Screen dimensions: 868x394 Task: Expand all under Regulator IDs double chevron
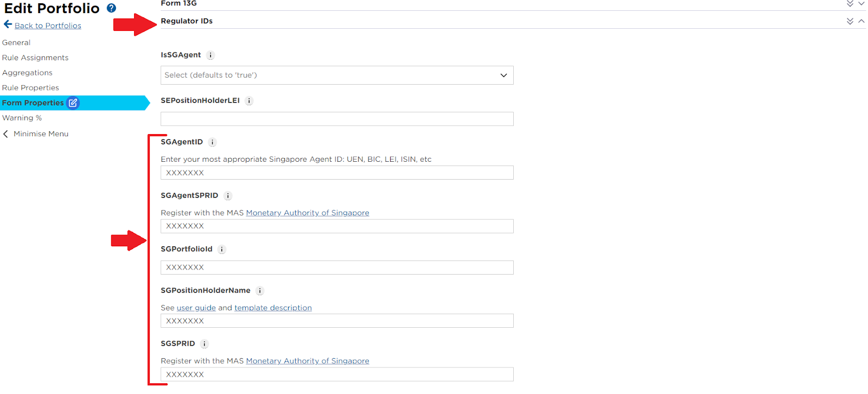click(850, 21)
